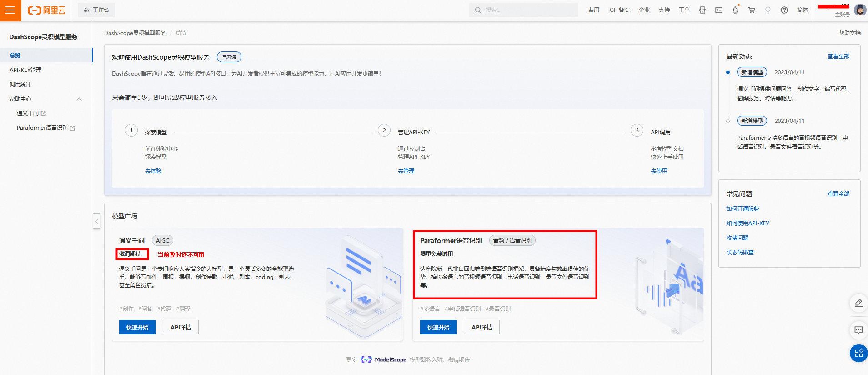The image size is (868, 375).
Task: Click step 3 circle API调用
Action: tap(637, 131)
